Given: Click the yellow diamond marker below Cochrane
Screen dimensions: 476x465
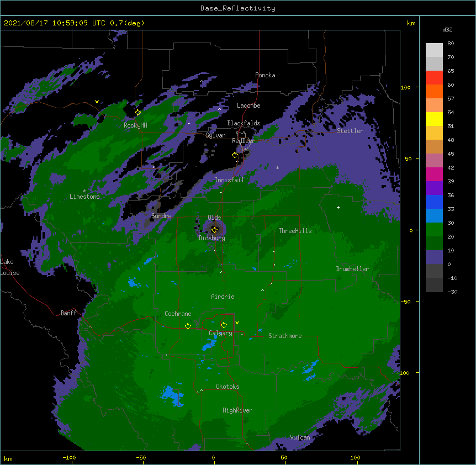Looking at the screenshot, I should point(188,326).
